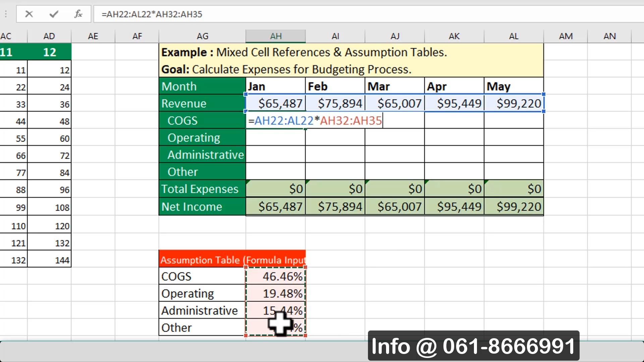
Task: Select the Month label cell
Action: click(x=202, y=86)
